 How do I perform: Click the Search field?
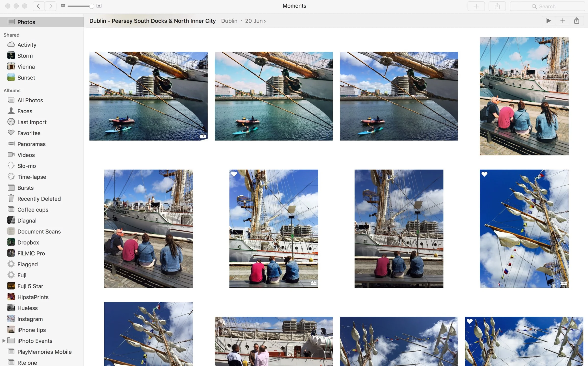click(x=548, y=6)
